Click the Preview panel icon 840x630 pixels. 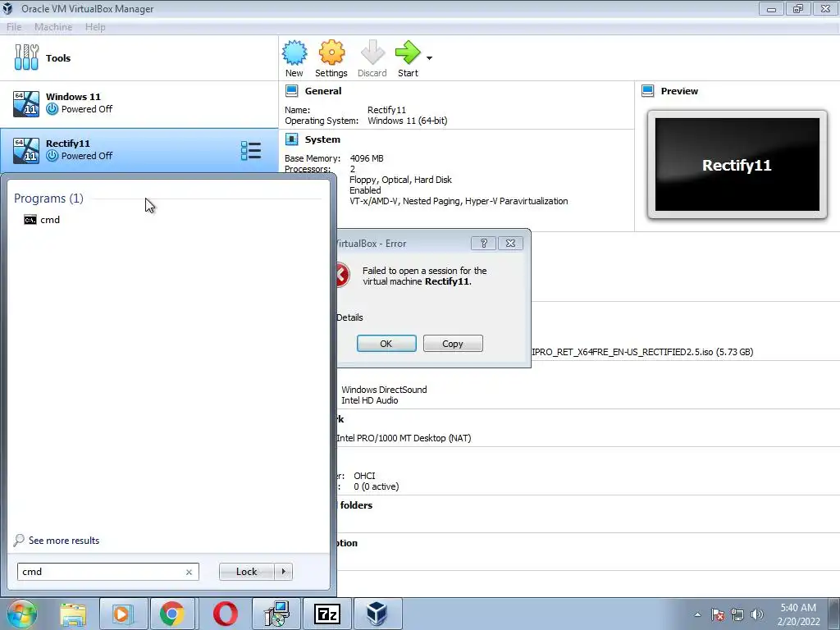[x=648, y=91]
